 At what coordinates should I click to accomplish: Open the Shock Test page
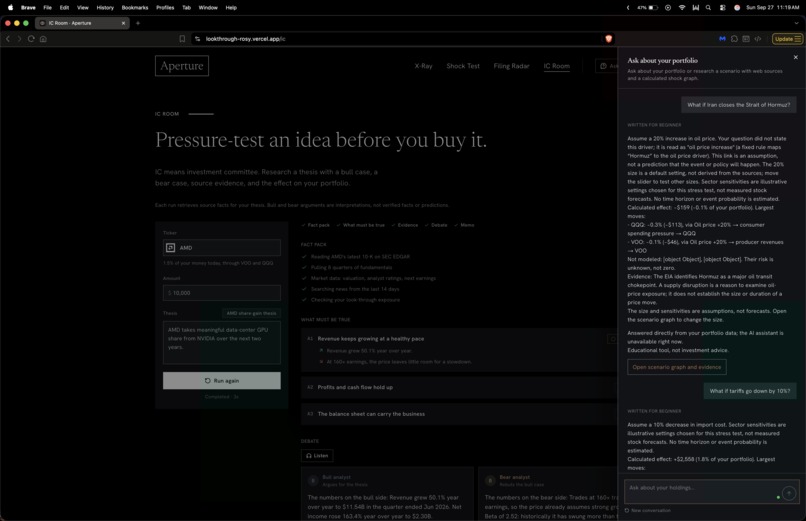tap(463, 66)
